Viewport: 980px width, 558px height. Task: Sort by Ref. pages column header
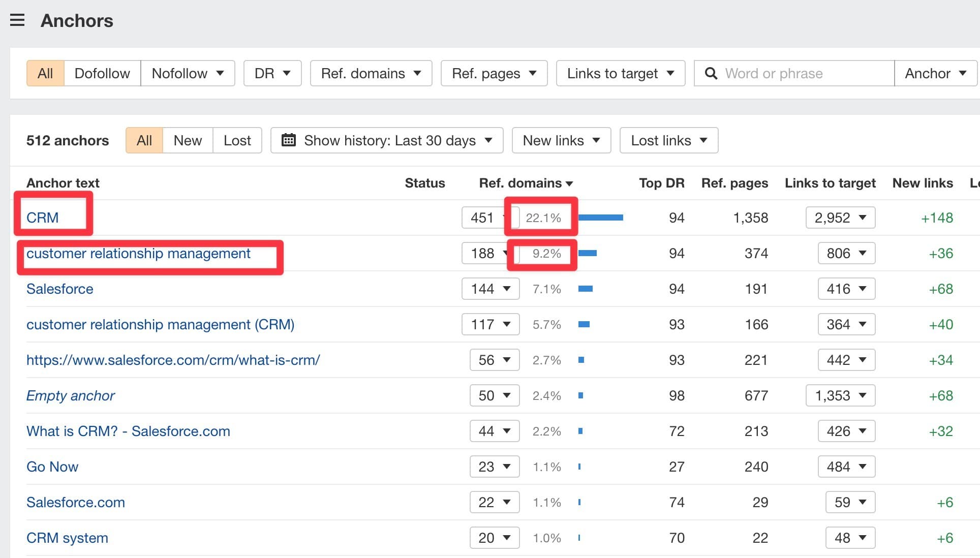coord(734,183)
